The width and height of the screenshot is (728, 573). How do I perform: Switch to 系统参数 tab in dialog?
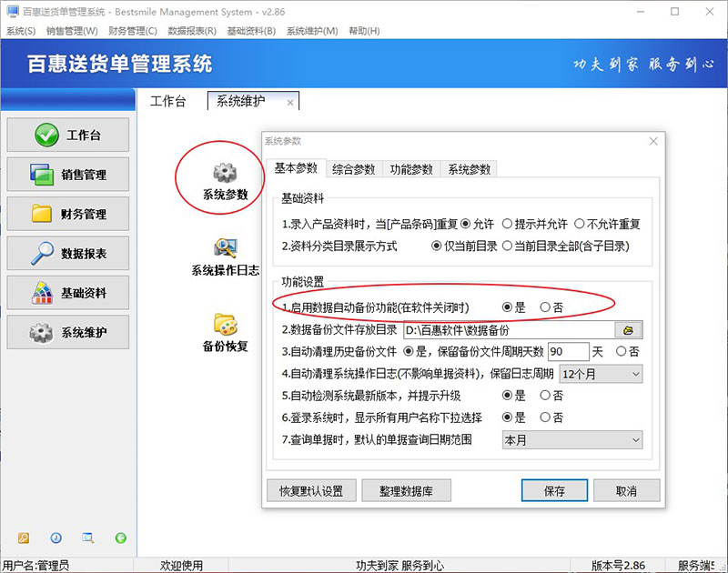pyautogui.click(x=469, y=169)
